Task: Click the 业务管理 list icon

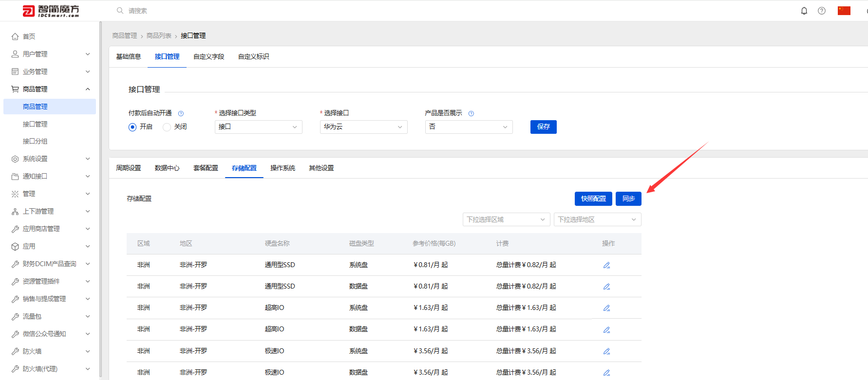Action: point(15,72)
